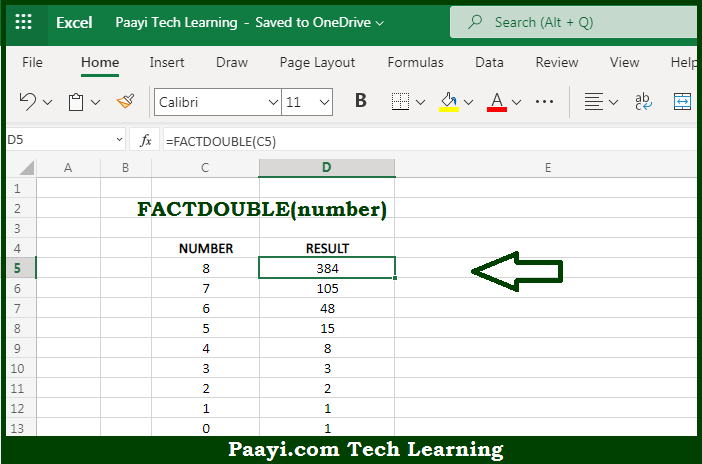Select the Format Painter brush

(x=125, y=101)
